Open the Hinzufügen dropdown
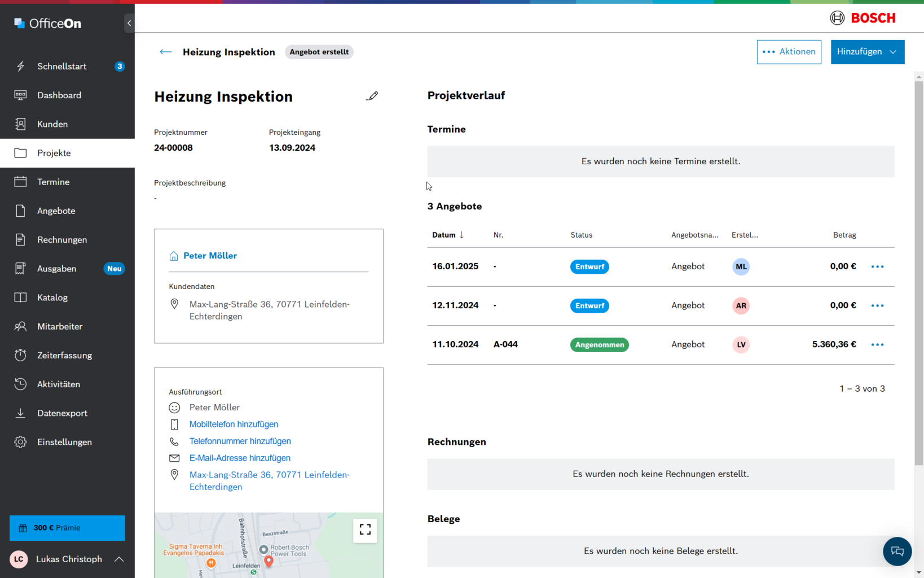Screen dimensions: 924x578 pyautogui.click(x=867, y=52)
